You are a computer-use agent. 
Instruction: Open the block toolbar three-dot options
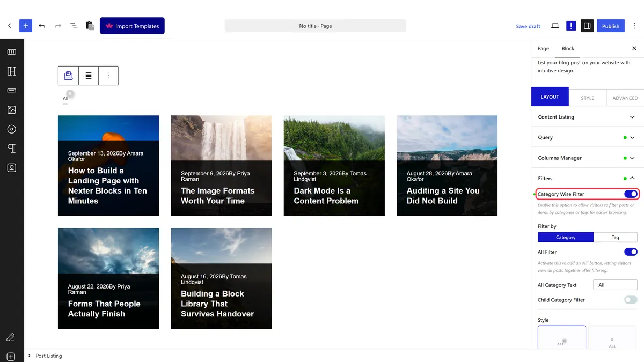(108, 76)
